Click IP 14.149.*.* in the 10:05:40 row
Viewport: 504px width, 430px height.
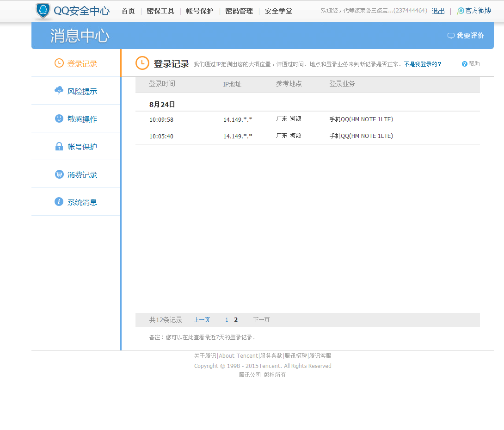[238, 137]
